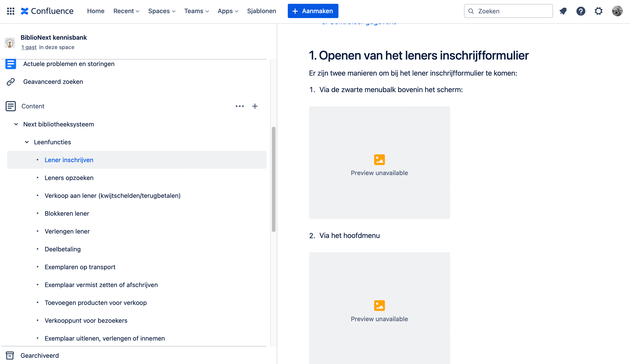Image resolution: width=630 pixels, height=364 pixels.
Task: Open Toevoegen producten voor verkoop page
Action: (96, 303)
